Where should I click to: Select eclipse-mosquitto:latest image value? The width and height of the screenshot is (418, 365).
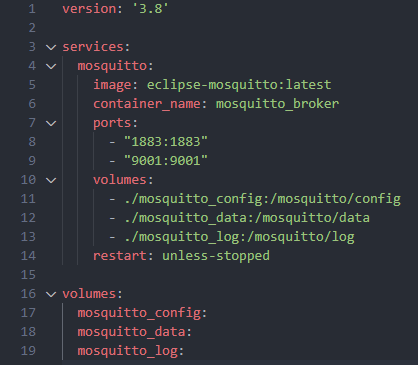[239, 85]
